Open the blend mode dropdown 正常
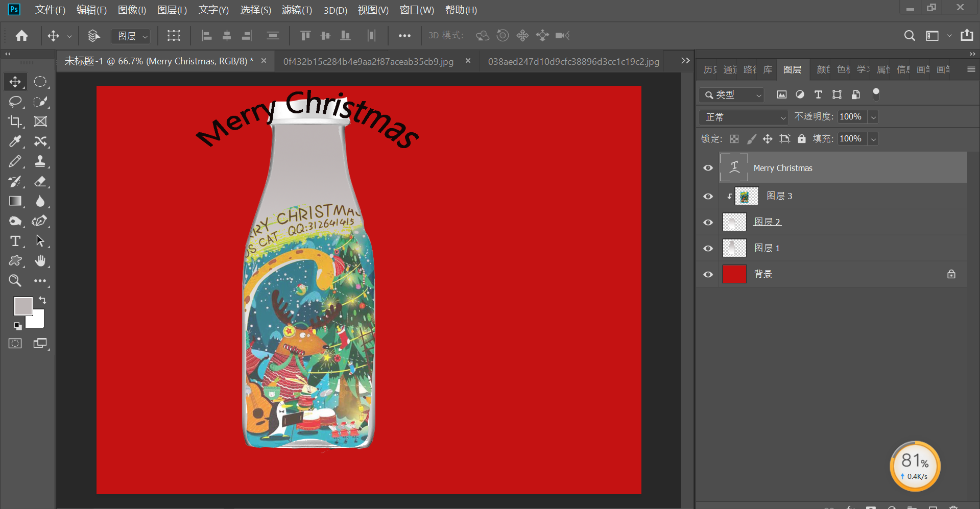 [x=743, y=117]
